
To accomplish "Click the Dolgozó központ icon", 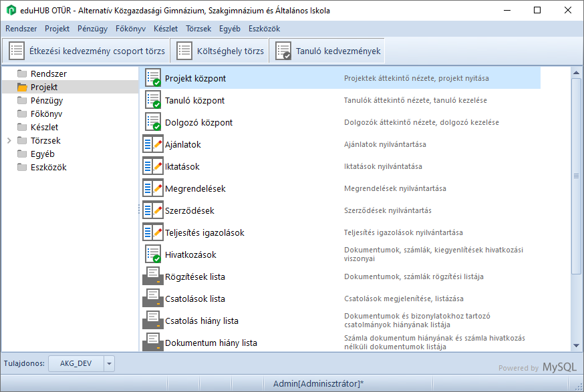I will (153, 122).
